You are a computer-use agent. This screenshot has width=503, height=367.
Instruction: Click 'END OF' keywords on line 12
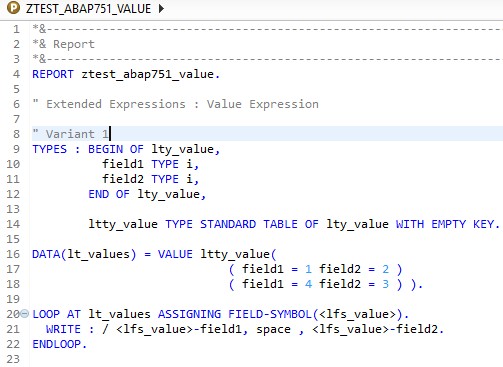(109, 194)
